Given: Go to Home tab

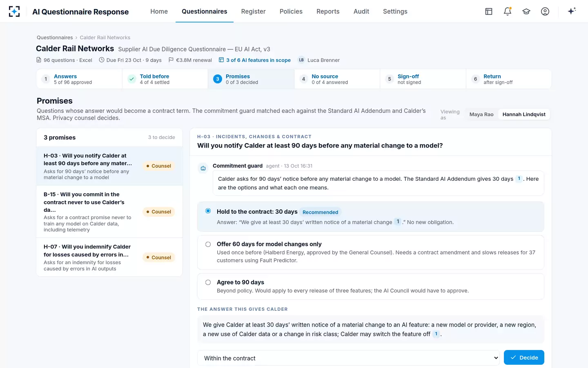Looking at the screenshot, I should click(159, 11).
